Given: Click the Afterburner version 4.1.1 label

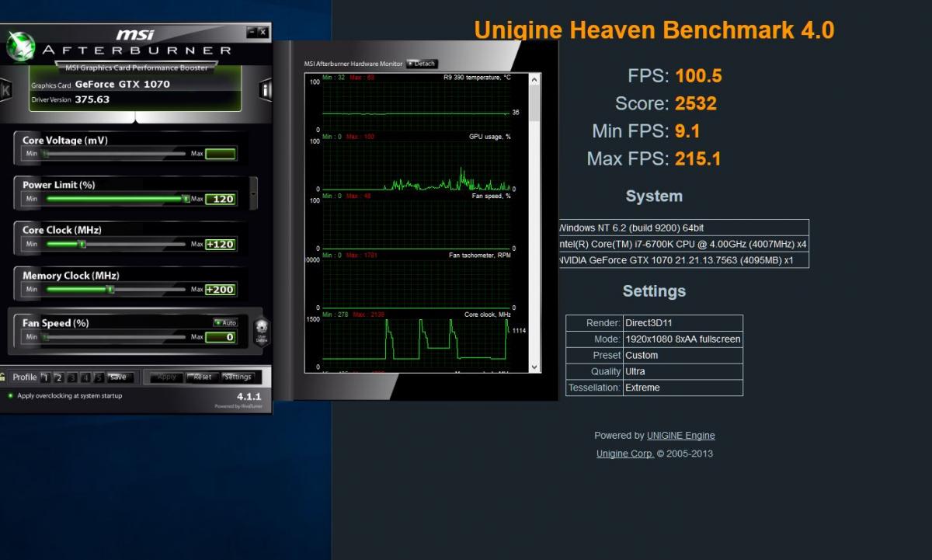Looking at the screenshot, I should tap(250, 396).
